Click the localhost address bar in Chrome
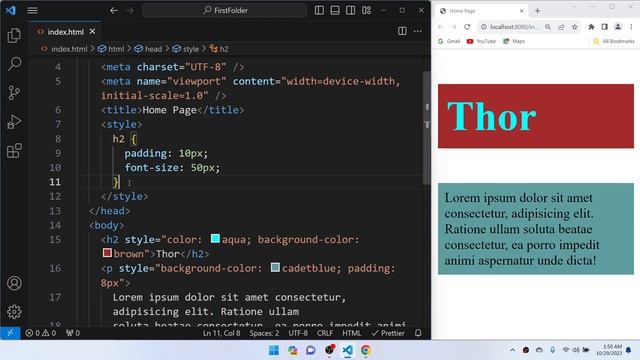Image resolution: width=640 pixels, height=360 pixels. [x=514, y=27]
